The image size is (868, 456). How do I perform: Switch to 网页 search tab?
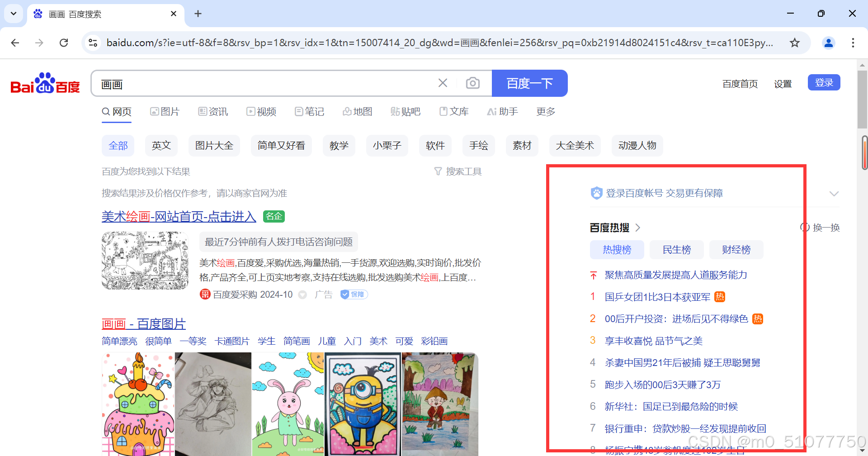(117, 112)
